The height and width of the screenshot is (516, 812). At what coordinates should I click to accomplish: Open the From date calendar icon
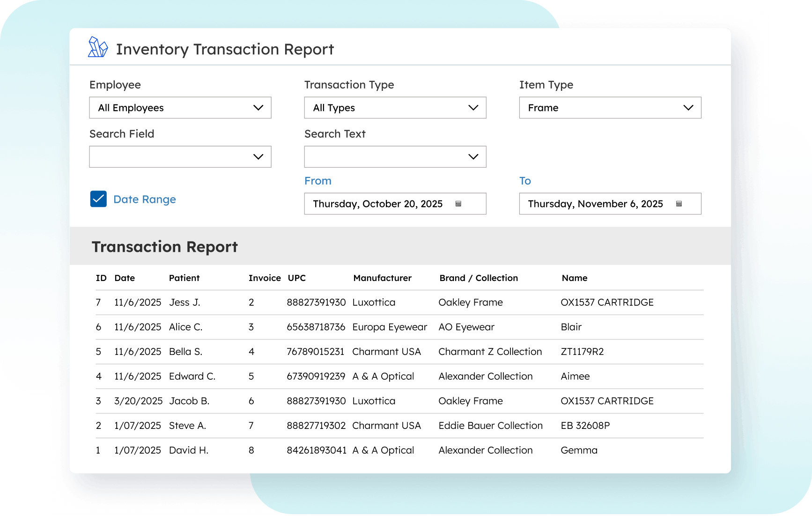(458, 204)
